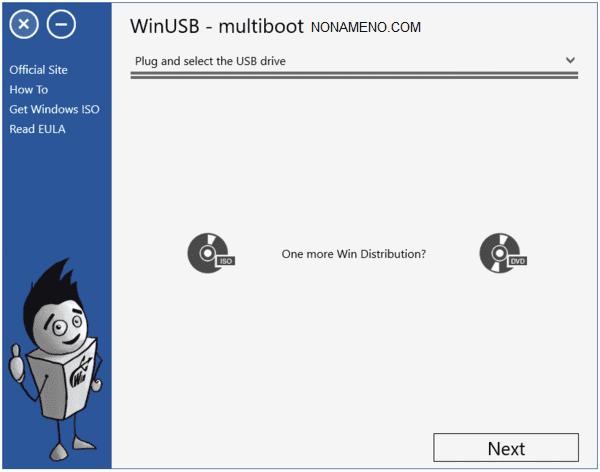
Task: Minimize WinUSB using the circled minus icon
Action: click(x=61, y=26)
